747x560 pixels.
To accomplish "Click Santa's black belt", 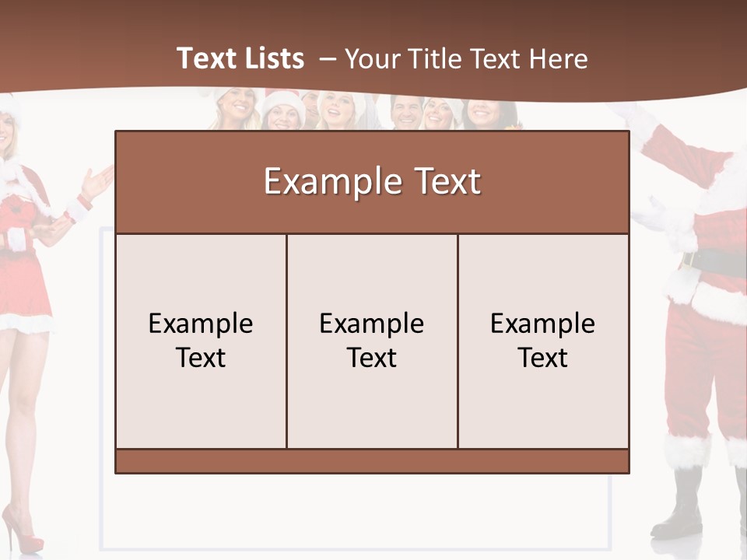I will click(714, 262).
